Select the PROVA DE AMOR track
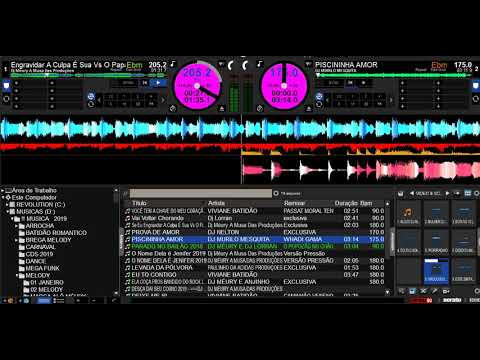This screenshot has height=360, width=480. pyautogui.click(x=255, y=232)
